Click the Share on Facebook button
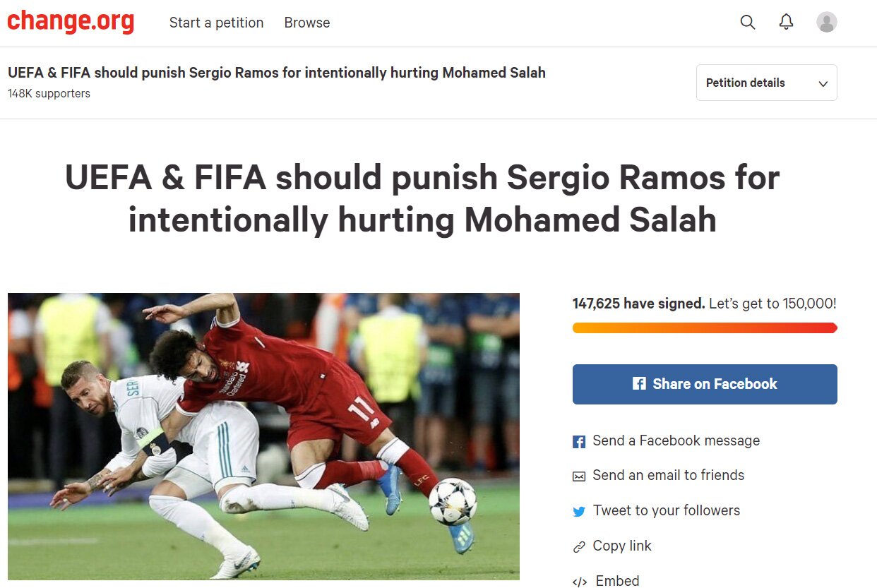 705,384
